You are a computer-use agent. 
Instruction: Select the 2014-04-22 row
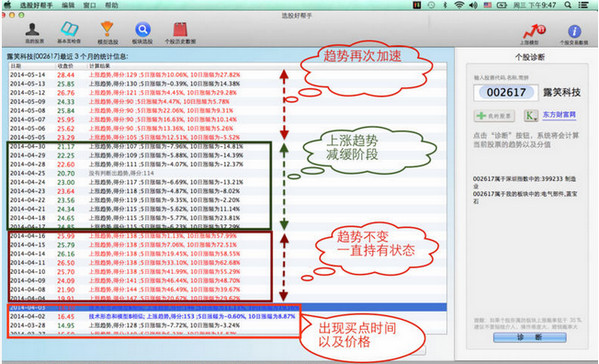point(228,200)
